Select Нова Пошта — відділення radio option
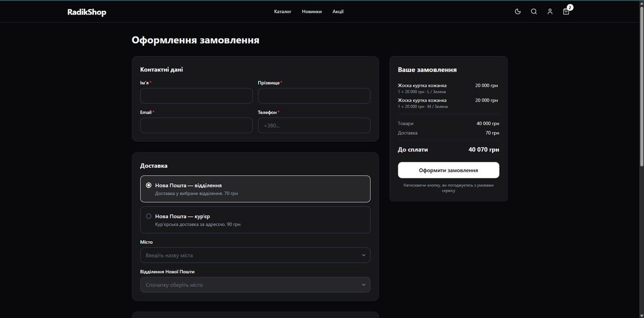644x318 pixels. coord(255,189)
